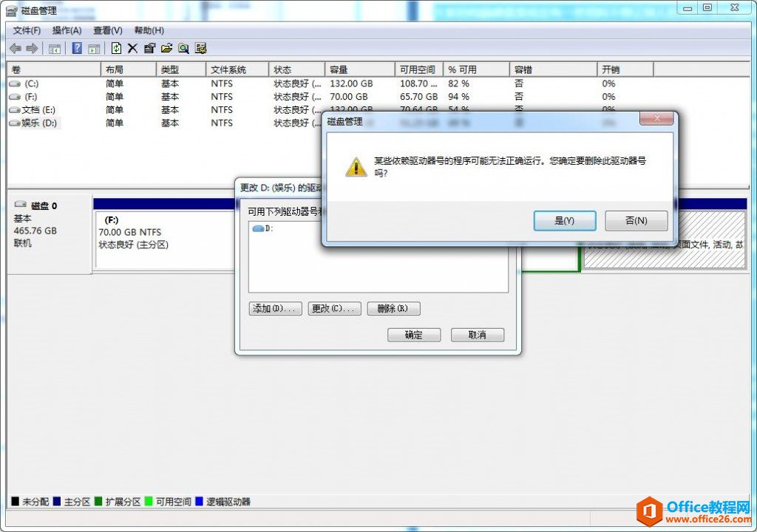Click the Forward arrow in the toolbar
Image resolution: width=757 pixels, height=532 pixels.
point(32,48)
